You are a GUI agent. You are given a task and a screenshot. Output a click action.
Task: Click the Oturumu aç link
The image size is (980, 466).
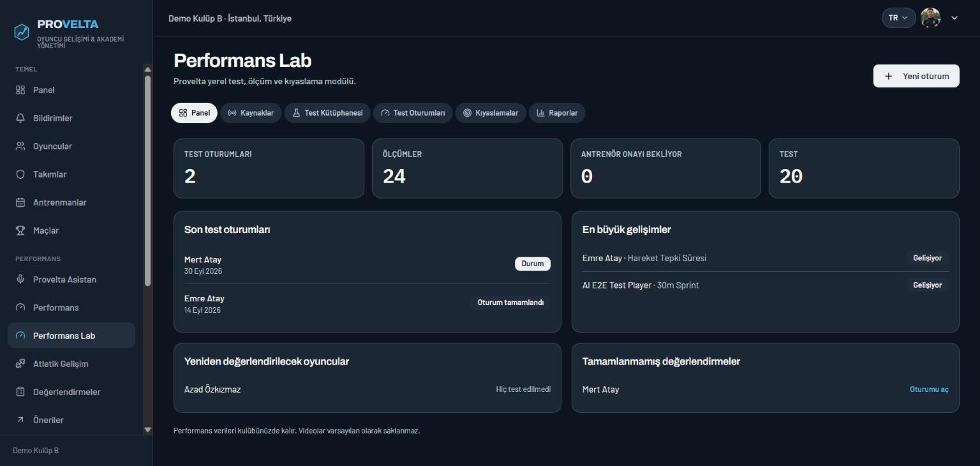pyautogui.click(x=929, y=389)
